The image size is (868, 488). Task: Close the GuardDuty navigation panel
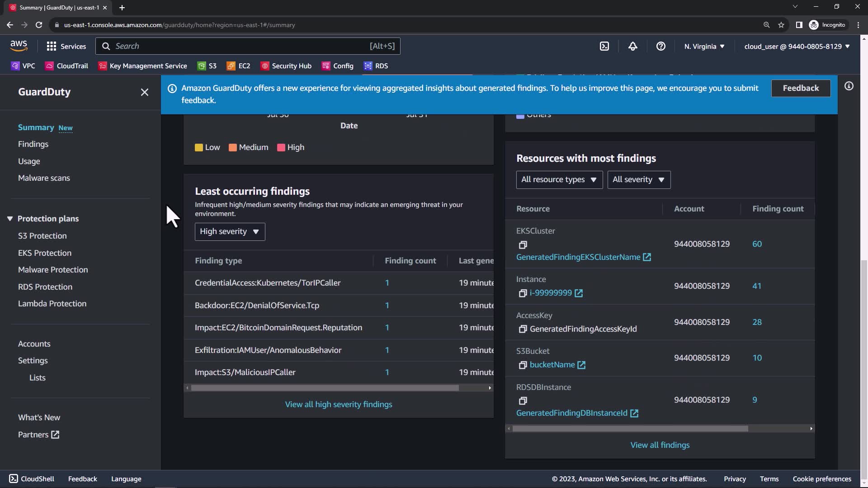coord(144,92)
